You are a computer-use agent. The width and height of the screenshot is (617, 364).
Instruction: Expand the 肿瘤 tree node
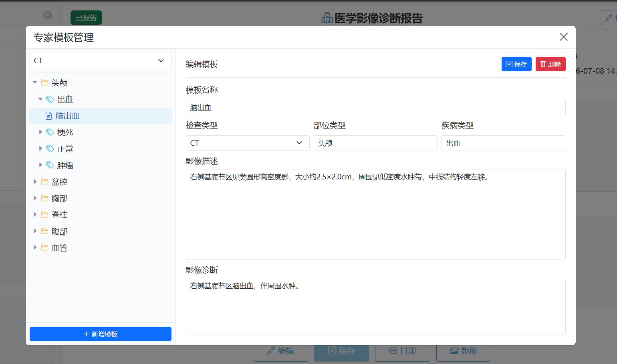pyautogui.click(x=40, y=165)
